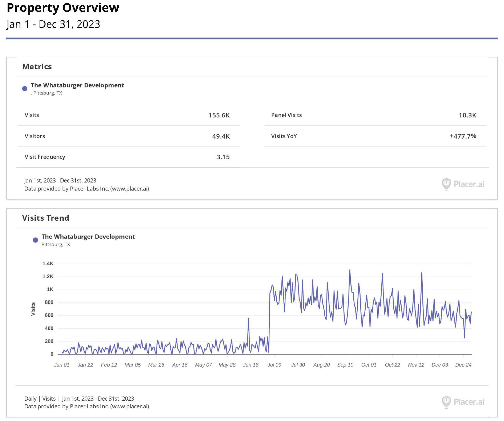Click the Visits y-axis title
Screen dimensions: 504x421
(33, 309)
